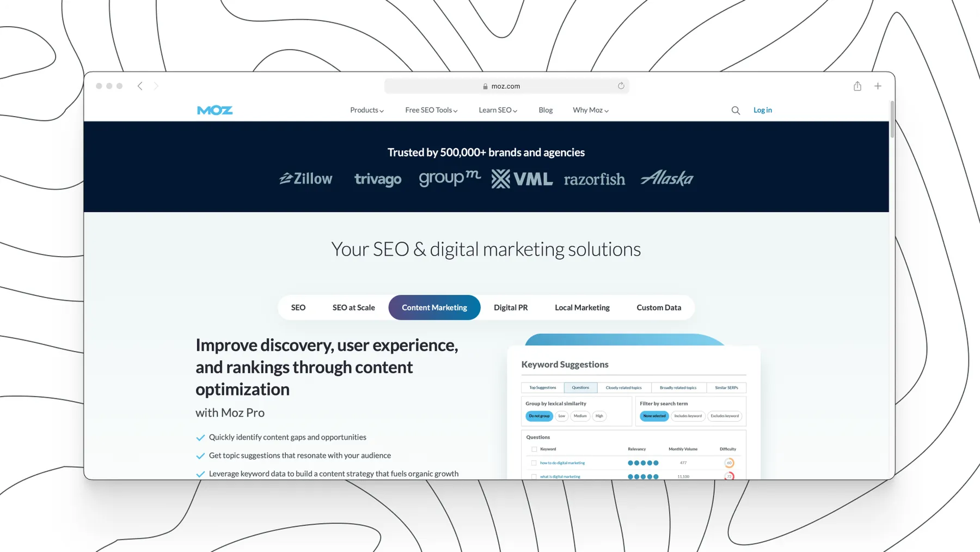This screenshot has width=980, height=552.
Task: Click the difficulty 60 circle indicator
Action: [x=729, y=463]
